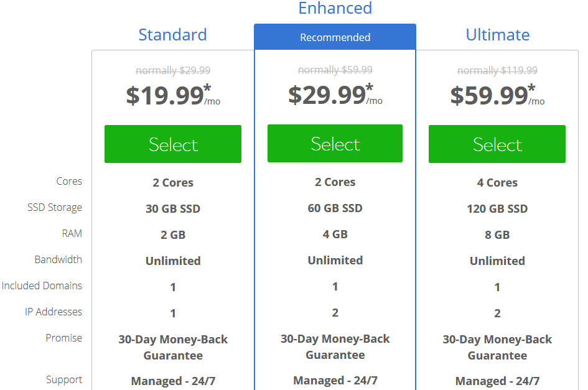Viewport: 588px width, 390px height.
Task: Click the Recommended banner on Enhanced plan
Action: (335, 37)
